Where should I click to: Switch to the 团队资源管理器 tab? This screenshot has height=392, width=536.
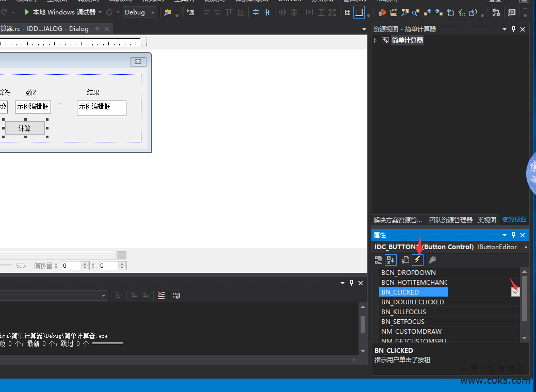click(450, 220)
